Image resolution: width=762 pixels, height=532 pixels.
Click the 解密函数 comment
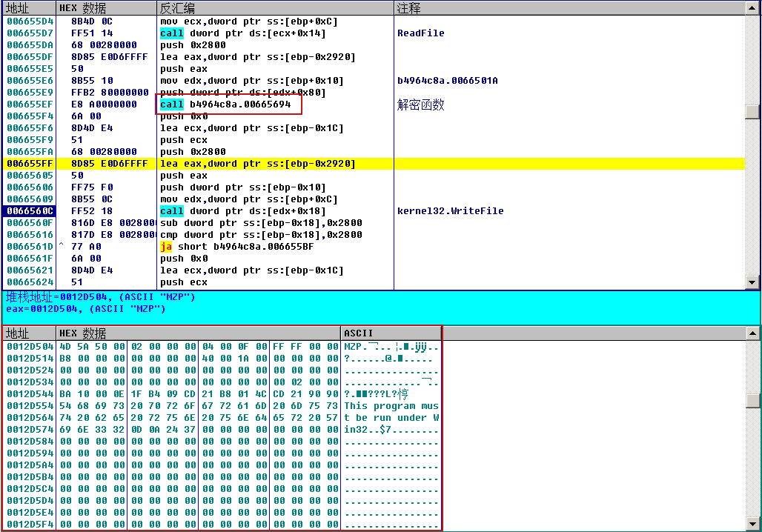click(420, 104)
